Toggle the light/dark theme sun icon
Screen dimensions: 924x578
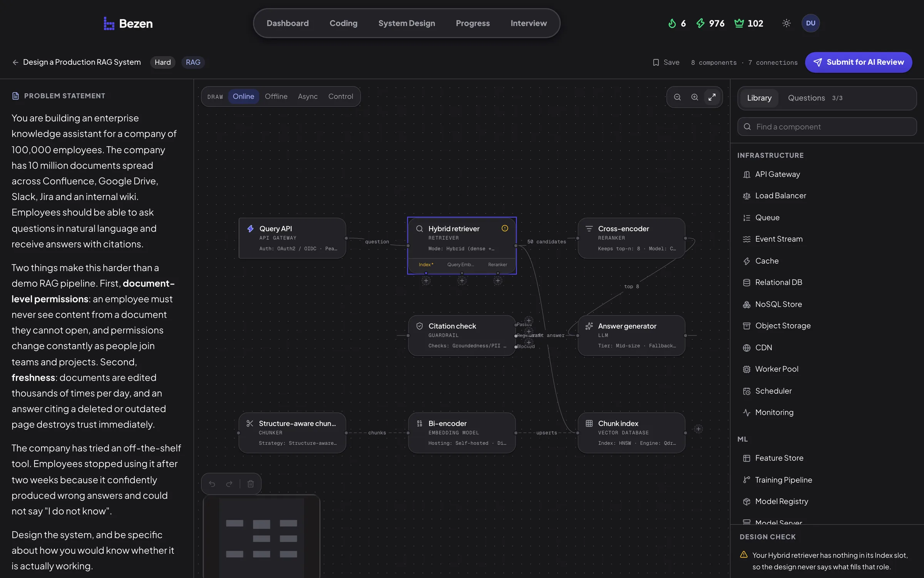tap(786, 23)
